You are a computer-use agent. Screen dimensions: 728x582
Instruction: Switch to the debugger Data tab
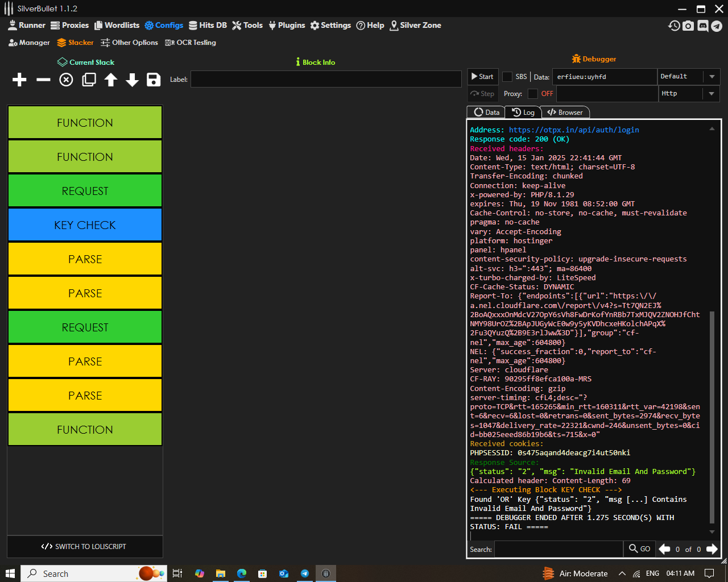tap(486, 113)
